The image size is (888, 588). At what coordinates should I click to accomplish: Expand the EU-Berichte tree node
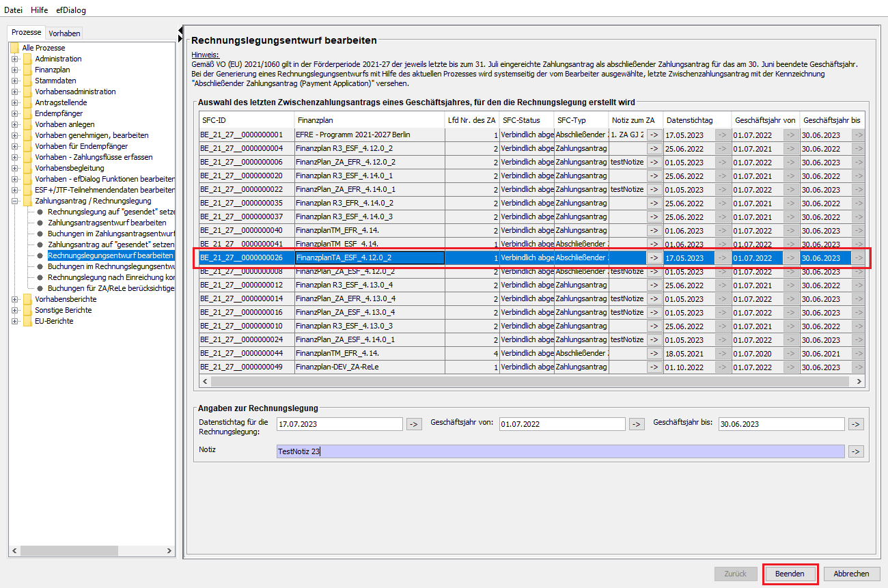[x=14, y=321]
